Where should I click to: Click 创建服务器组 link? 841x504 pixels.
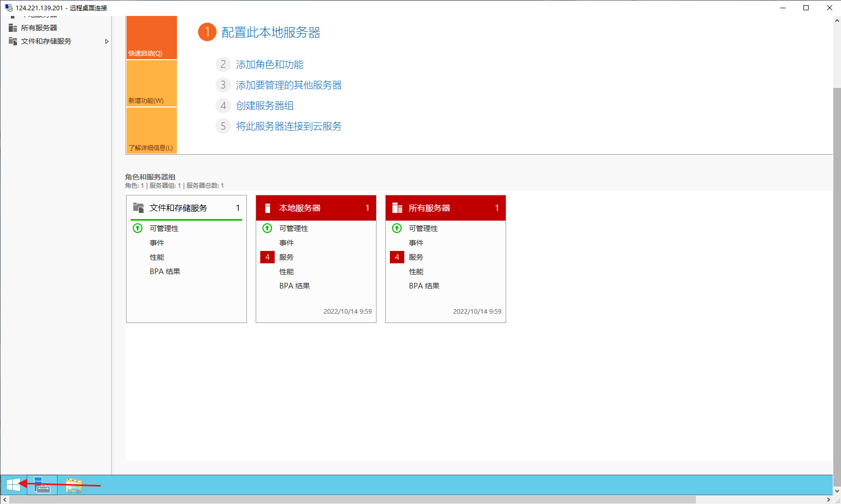click(265, 106)
